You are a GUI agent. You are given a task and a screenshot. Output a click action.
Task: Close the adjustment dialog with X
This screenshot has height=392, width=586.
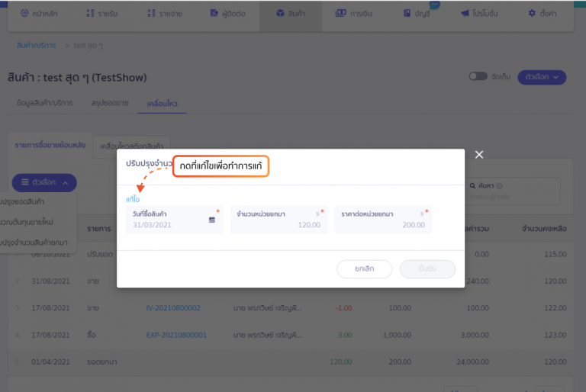pyautogui.click(x=479, y=155)
